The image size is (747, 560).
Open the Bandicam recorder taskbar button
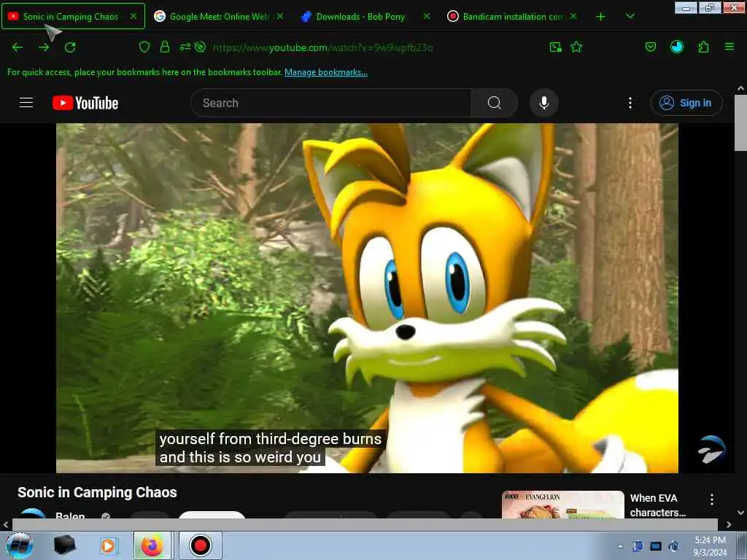(x=200, y=545)
